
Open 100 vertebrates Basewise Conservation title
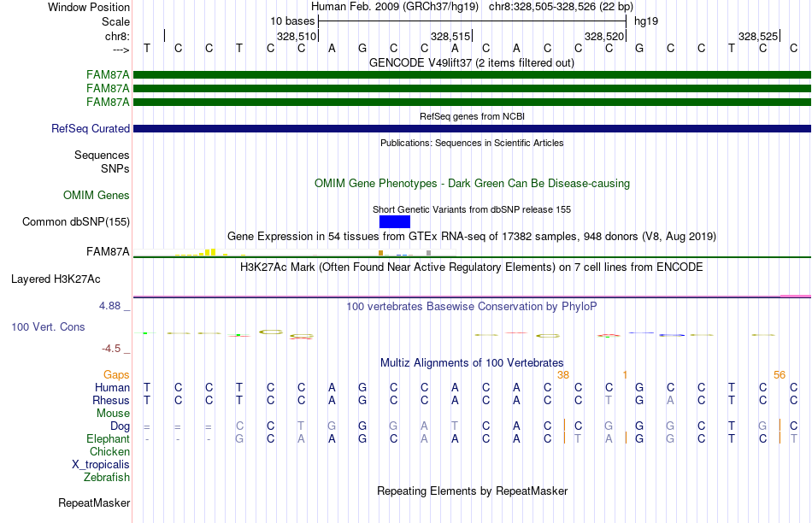472,306
